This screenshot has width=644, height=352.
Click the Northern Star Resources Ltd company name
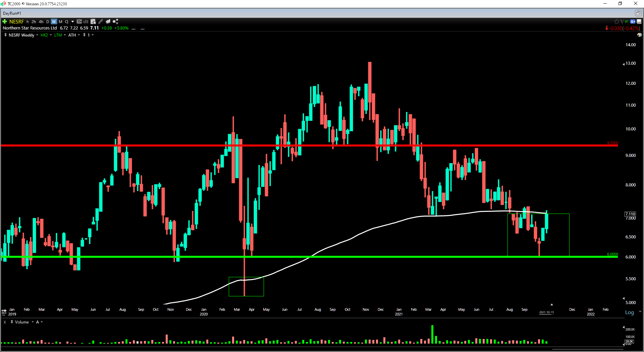(30, 28)
